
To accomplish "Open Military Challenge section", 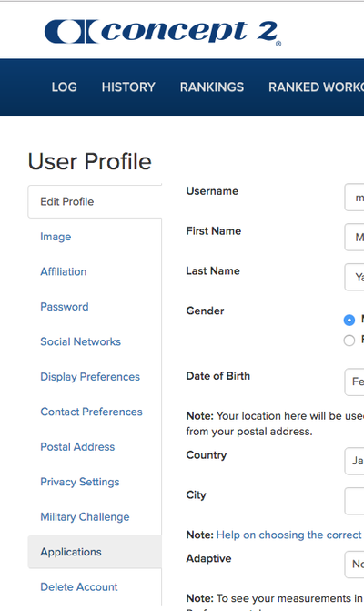I will pos(85,517).
